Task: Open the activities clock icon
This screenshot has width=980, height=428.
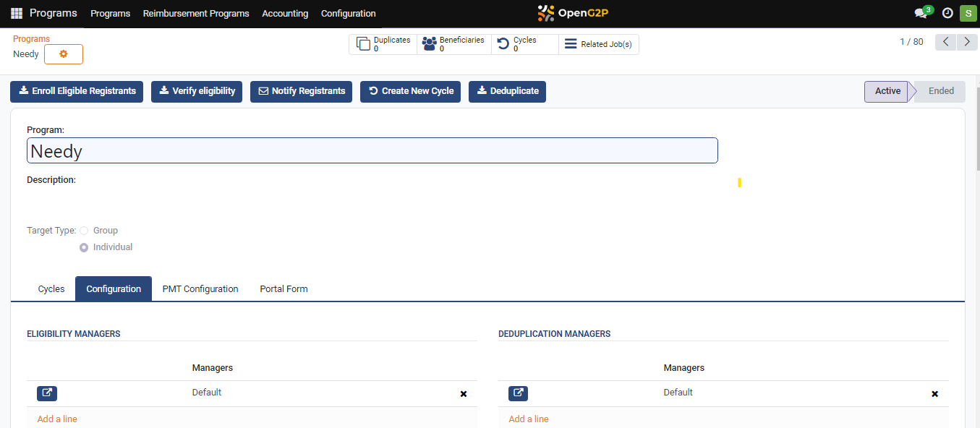Action: click(947, 14)
